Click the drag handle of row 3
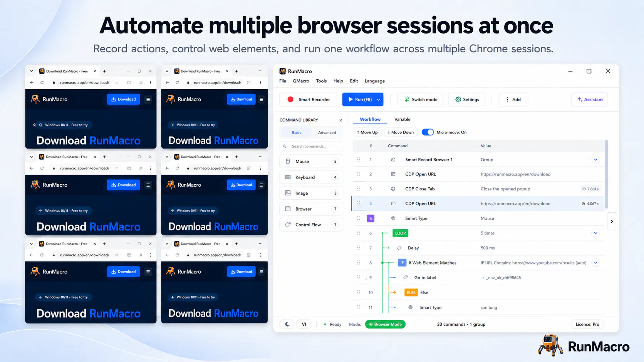 (x=359, y=189)
